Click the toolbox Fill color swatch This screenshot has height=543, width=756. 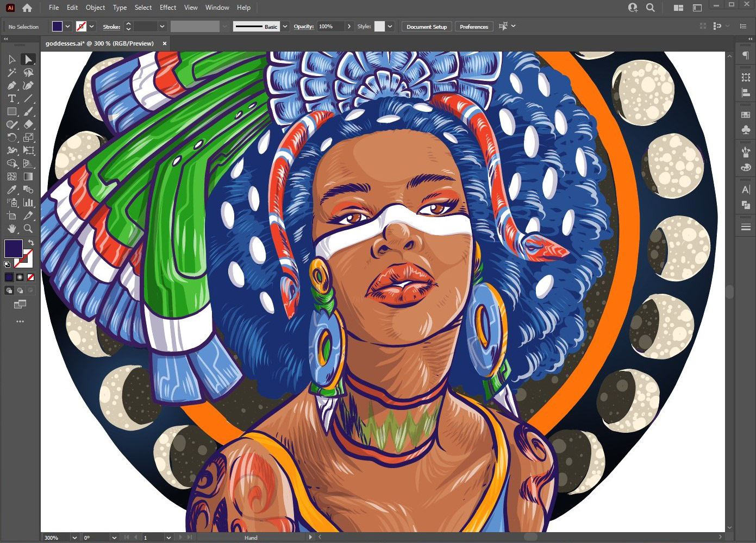[14, 249]
